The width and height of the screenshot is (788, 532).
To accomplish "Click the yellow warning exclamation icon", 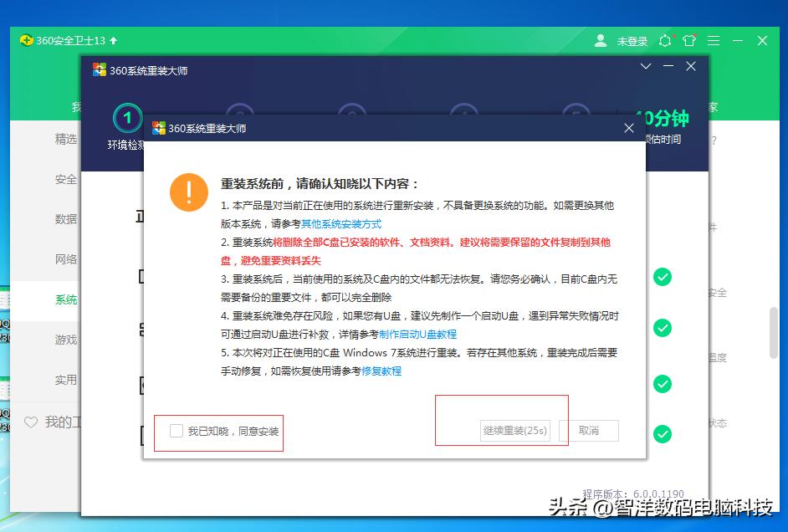I will [188, 192].
